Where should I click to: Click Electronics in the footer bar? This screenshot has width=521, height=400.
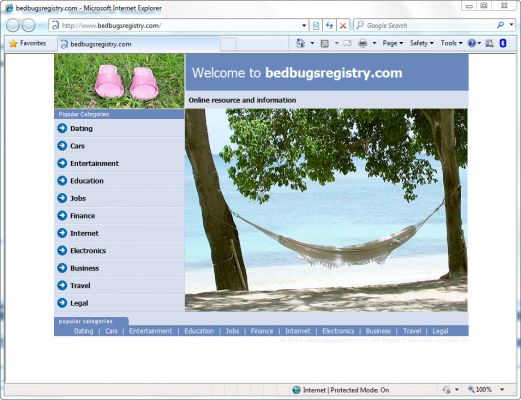(338, 331)
